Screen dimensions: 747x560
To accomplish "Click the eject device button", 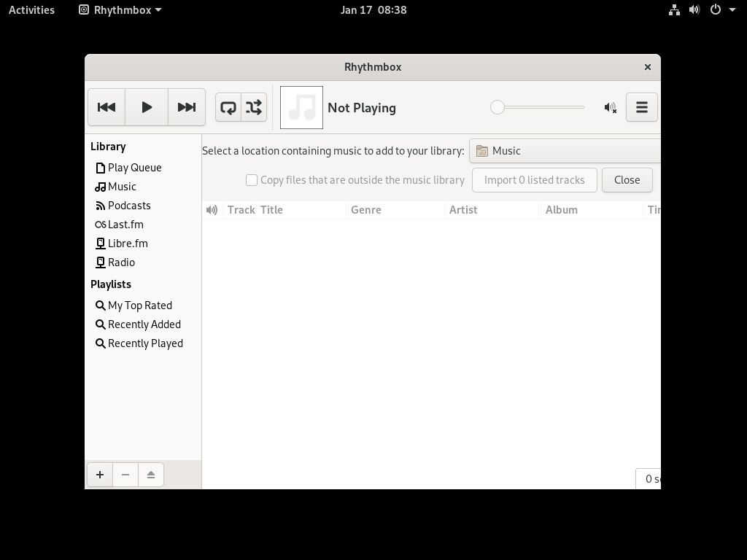I will tap(151, 475).
